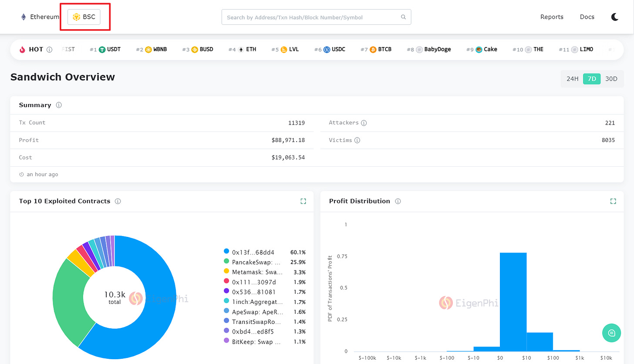
Task: Click the magnifier search icon
Action: (x=404, y=17)
